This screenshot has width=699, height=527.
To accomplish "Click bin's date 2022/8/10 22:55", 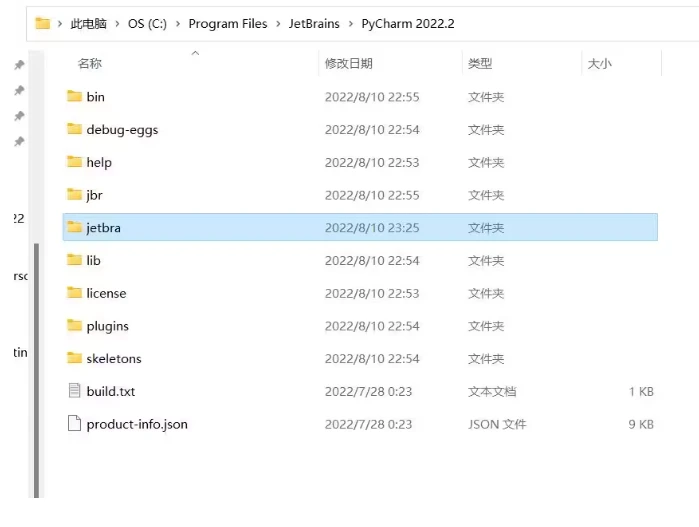I will pos(372,97).
